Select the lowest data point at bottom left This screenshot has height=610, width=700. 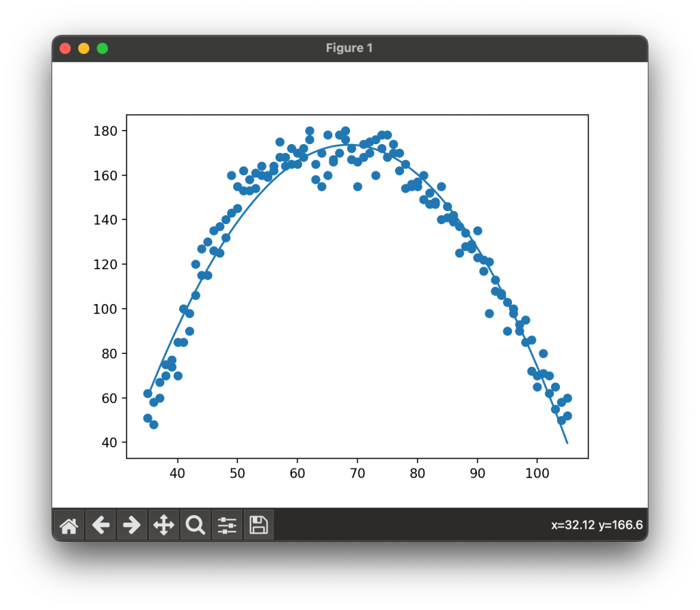point(154,425)
